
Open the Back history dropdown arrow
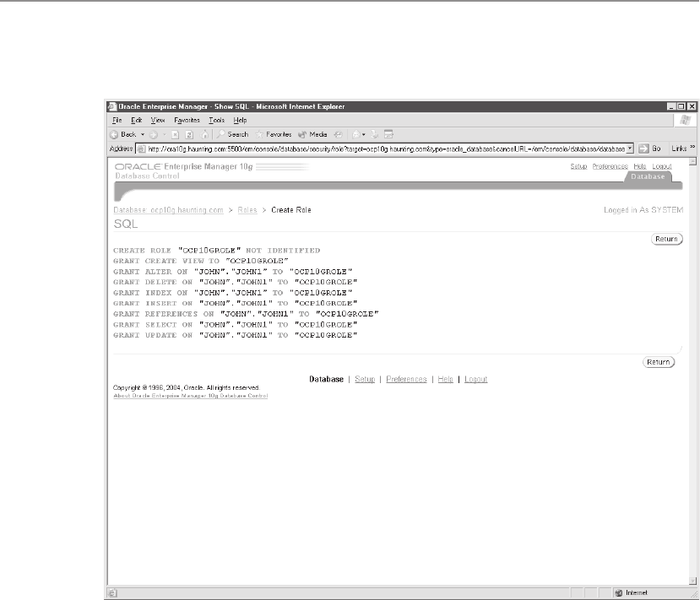point(143,134)
